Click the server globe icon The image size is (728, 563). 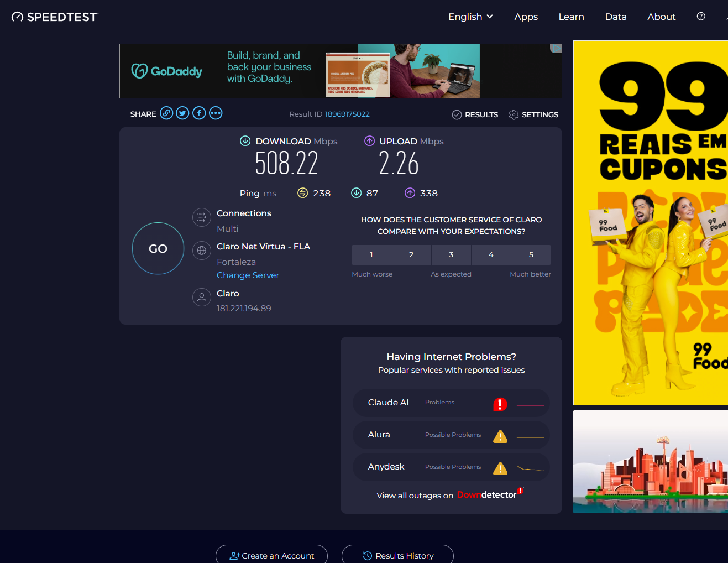[x=202, y=251]
